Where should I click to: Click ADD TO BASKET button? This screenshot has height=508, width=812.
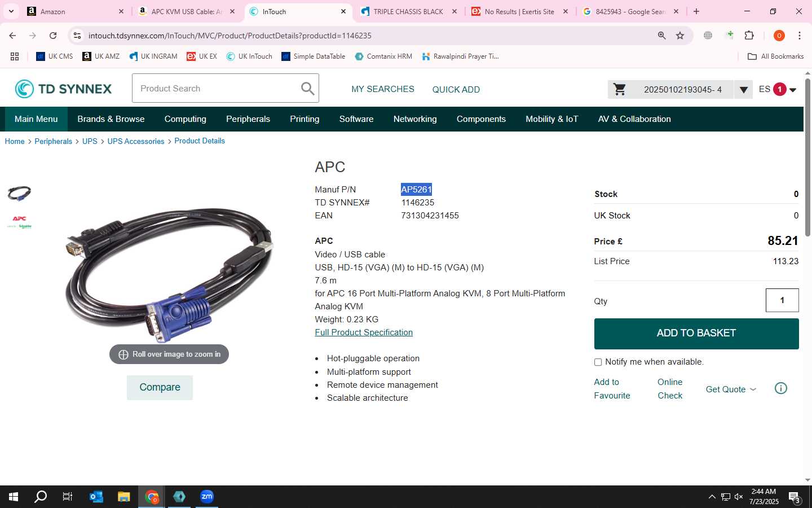point(696,334)
